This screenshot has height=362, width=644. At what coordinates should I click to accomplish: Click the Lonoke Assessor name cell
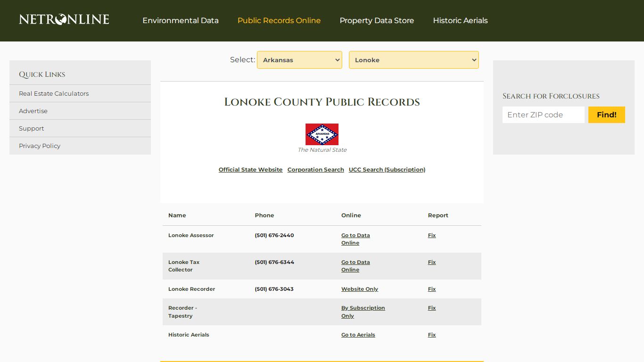coord(191,235)
